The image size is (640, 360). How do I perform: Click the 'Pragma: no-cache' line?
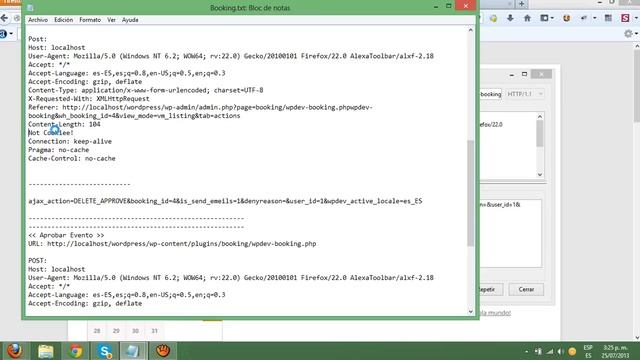[x=58, y=150]
